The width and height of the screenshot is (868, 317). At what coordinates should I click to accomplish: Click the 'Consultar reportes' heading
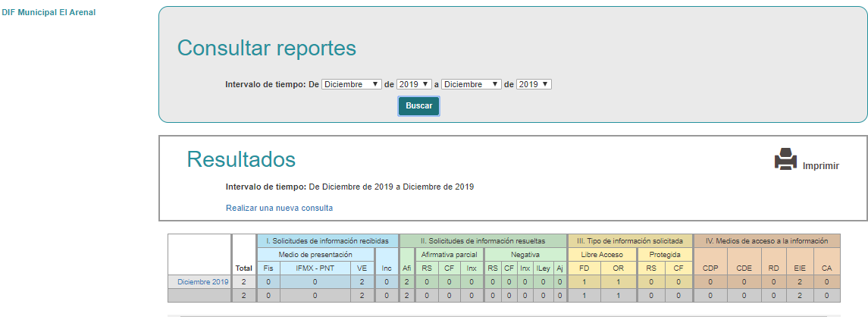(266, 49)
